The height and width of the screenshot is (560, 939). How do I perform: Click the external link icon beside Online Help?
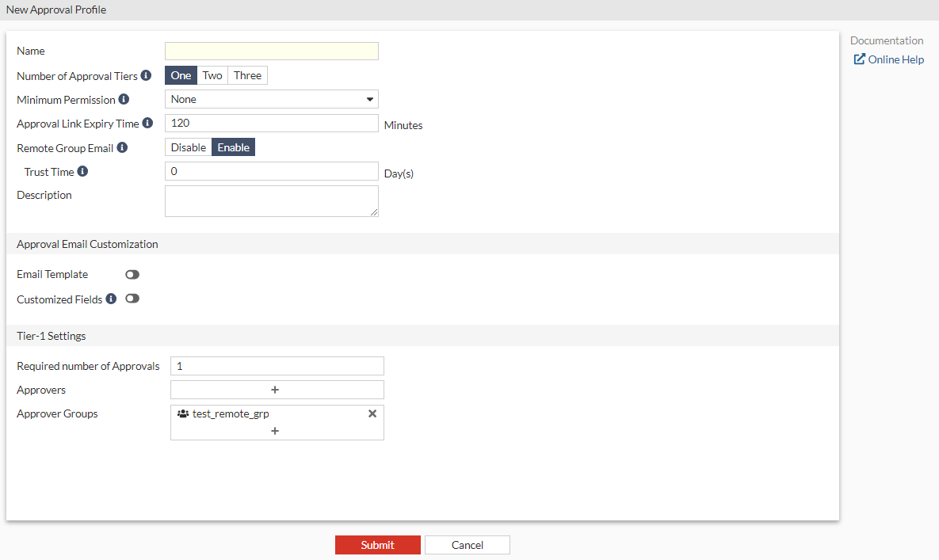point(859,59)
